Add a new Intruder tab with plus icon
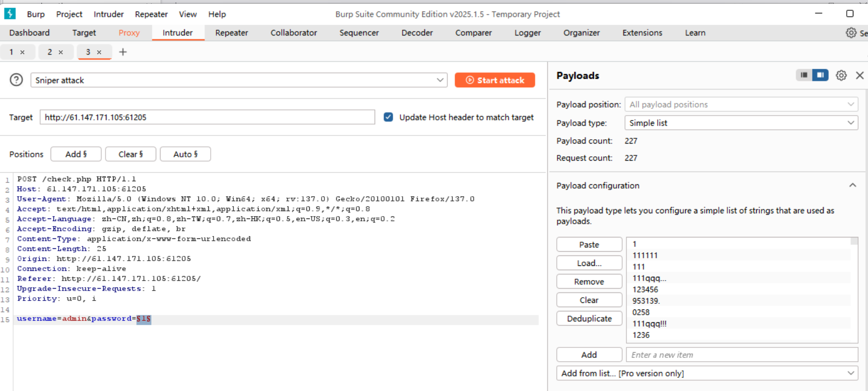868x391 pixels. coord(123,52)
